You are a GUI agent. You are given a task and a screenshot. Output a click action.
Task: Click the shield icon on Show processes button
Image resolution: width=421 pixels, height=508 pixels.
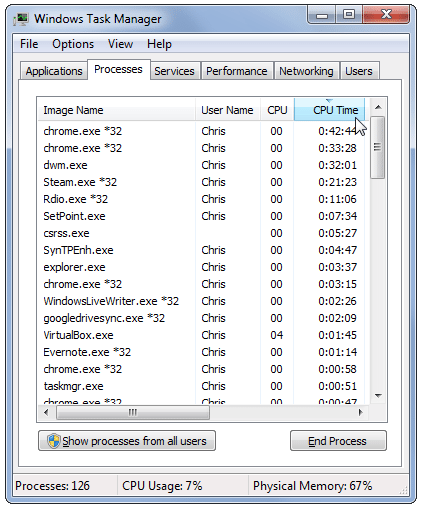click(x=53, y=441)
